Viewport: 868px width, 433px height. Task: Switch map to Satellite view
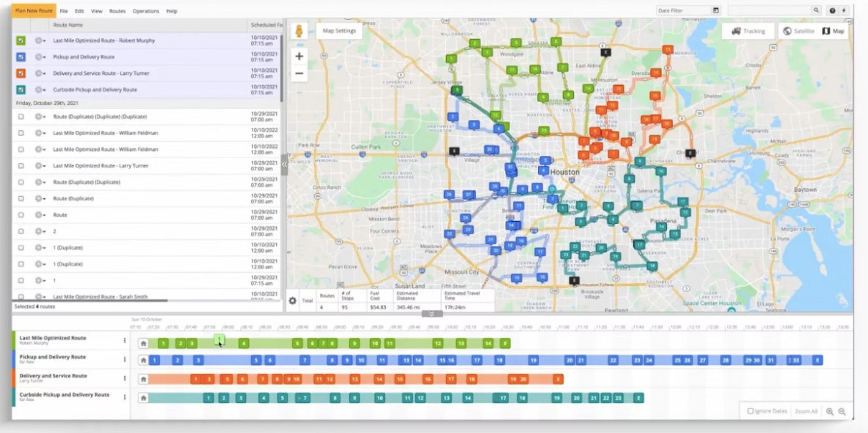tap(798, 31)
